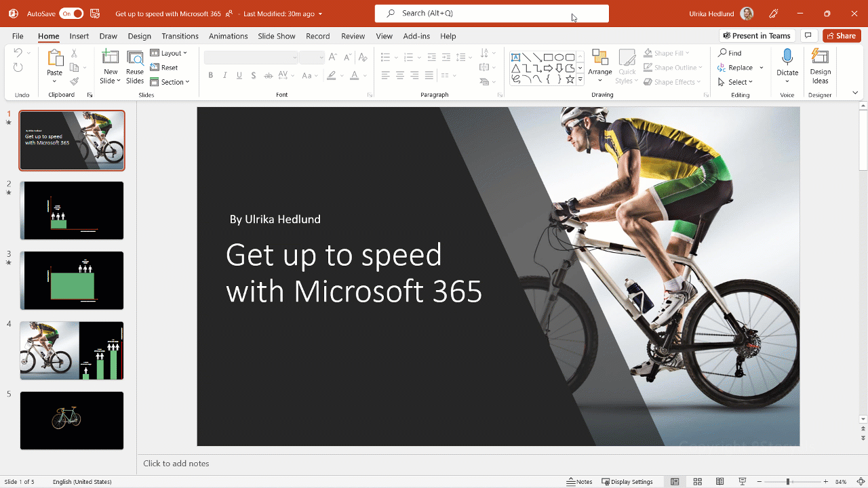Click Replace in Editing group

click(735, 67)
